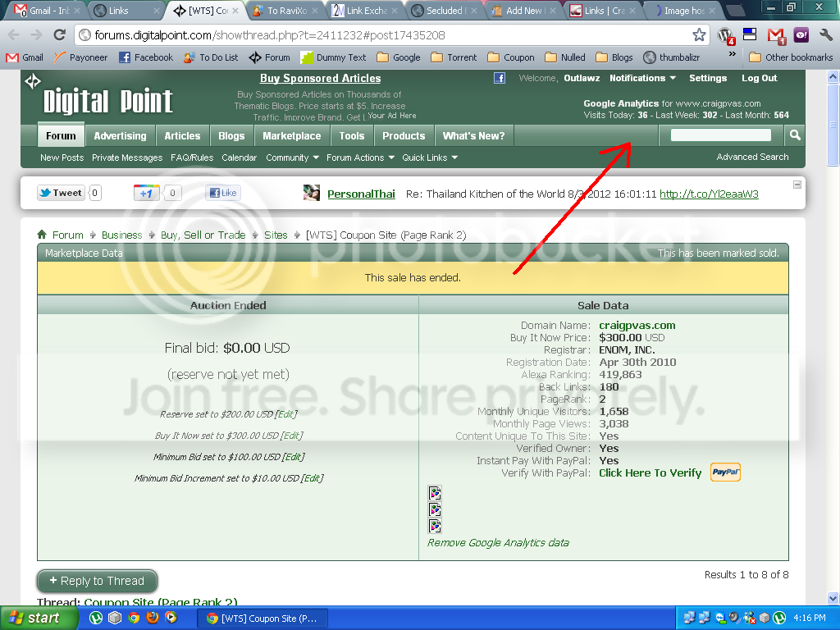Image resolution: width=840 pixels, height=630 pixels.
Task: Click the Facebook Like button
Action: pyautogui.click(x=223, y=193)
